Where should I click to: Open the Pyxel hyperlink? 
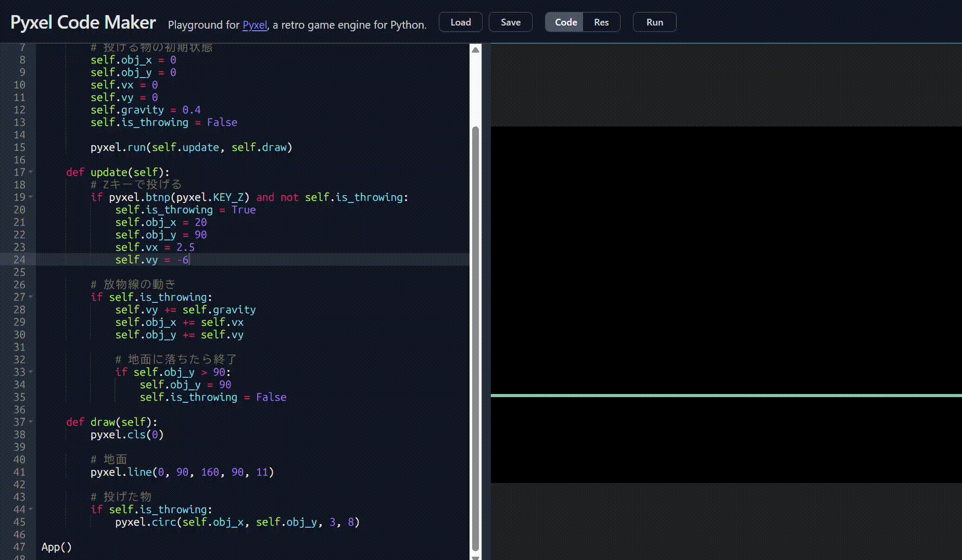click(255, 25)
